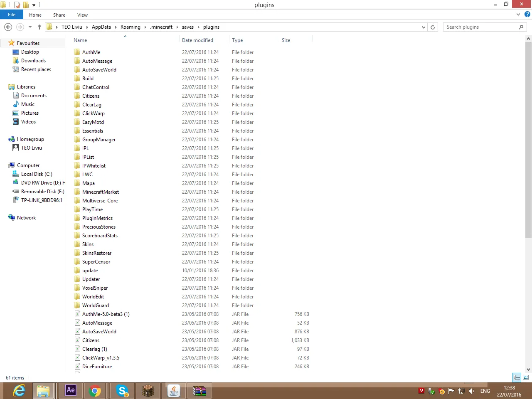
Task: Launch After Effects from the taskbar
Action: tap(71, 390)
